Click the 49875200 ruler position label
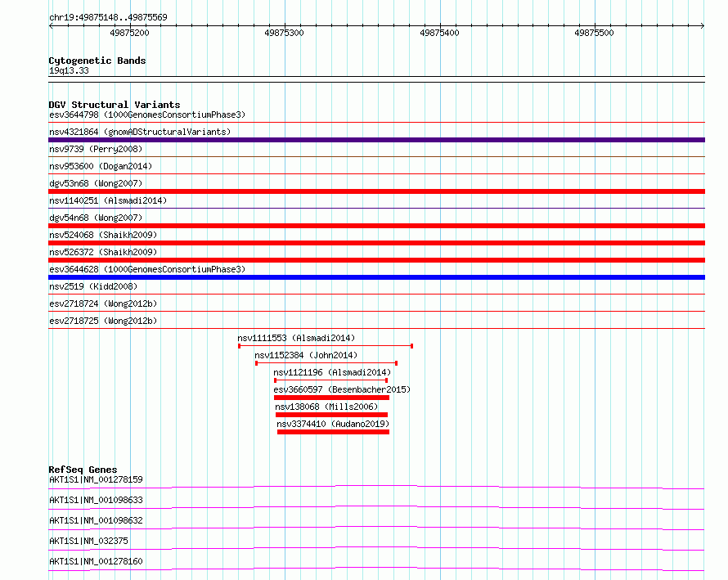 click(129, 33)
